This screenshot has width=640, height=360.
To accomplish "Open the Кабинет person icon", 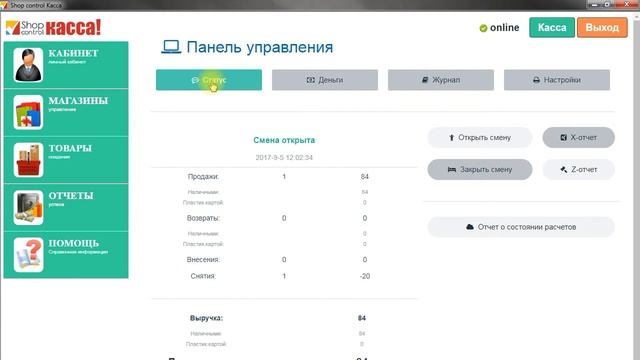I will [x=28, y=65].
